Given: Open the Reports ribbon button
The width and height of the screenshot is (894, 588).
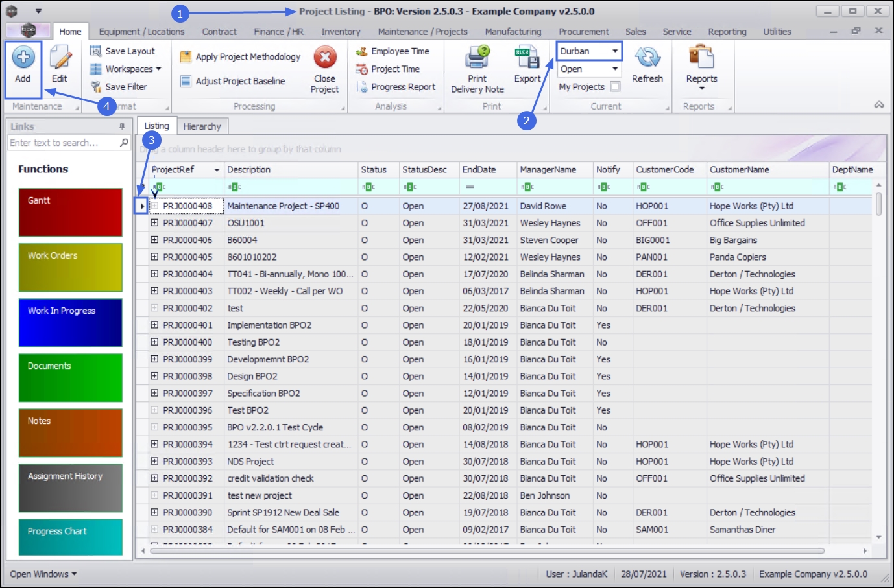Looking at the screenshot, I should point(701,58).
